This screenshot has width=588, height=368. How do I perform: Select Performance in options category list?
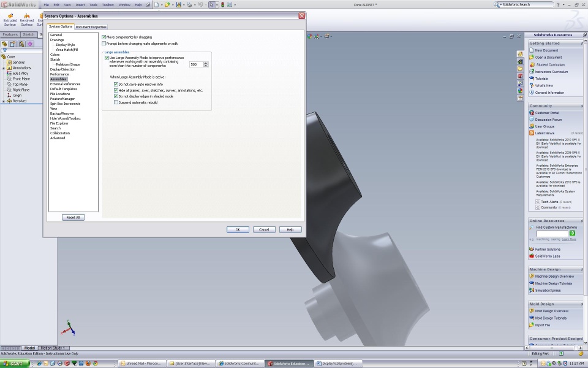[59, 74]
